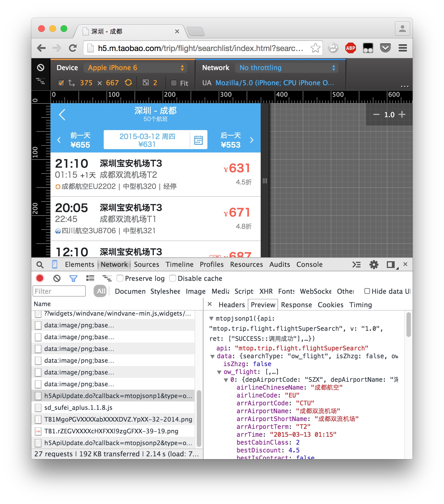The width and height of the screenshot is (444, 504).
Task: Switch to the Console panel tab
Action: (309, 264)
